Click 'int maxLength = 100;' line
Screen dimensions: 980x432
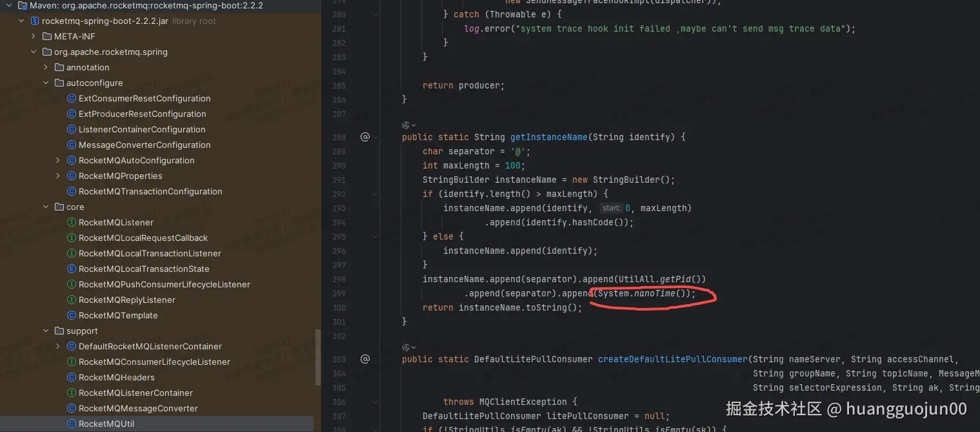[x=474, y=165]
